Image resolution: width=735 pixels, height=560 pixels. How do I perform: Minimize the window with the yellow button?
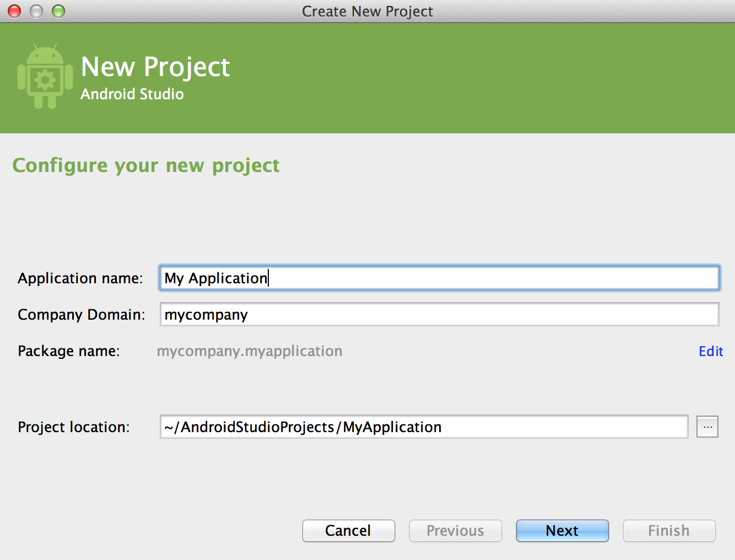[x=36, y=11]
